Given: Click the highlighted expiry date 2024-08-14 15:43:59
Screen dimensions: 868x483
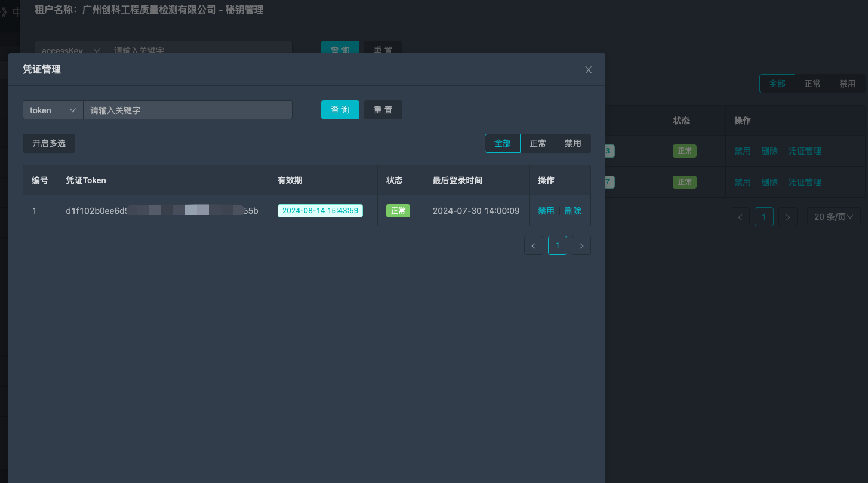Looking at the screenshot, I should (320, 210).
